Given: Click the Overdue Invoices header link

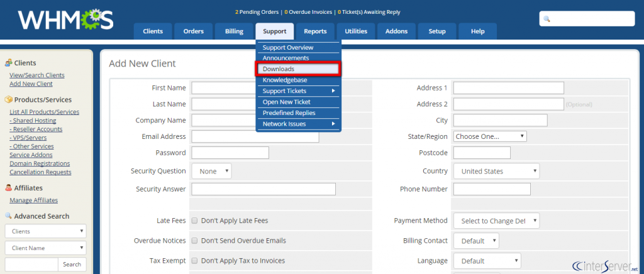Looking at the screenshot, I should [x=308, y=13].
